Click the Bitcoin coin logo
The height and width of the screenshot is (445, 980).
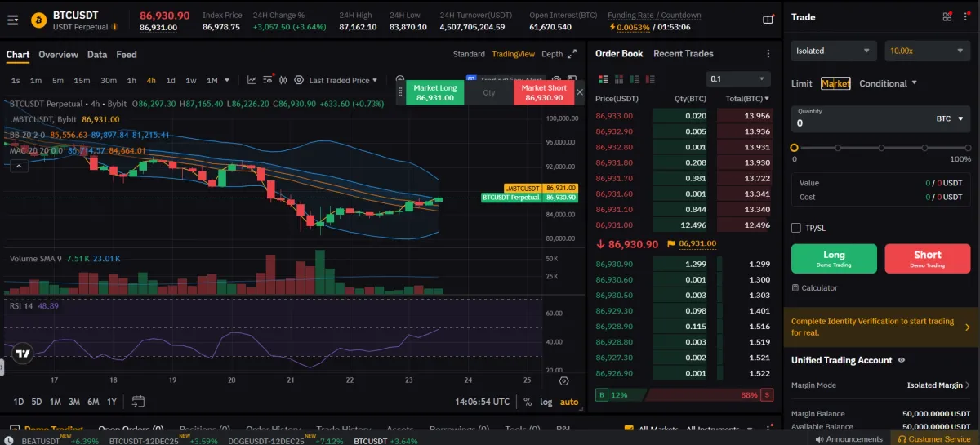click(x=38, y=20)
